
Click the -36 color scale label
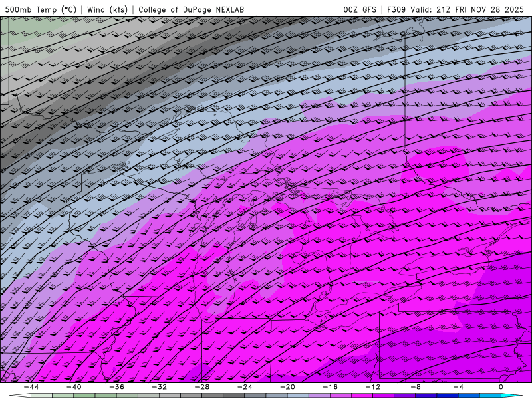point(116,387)
